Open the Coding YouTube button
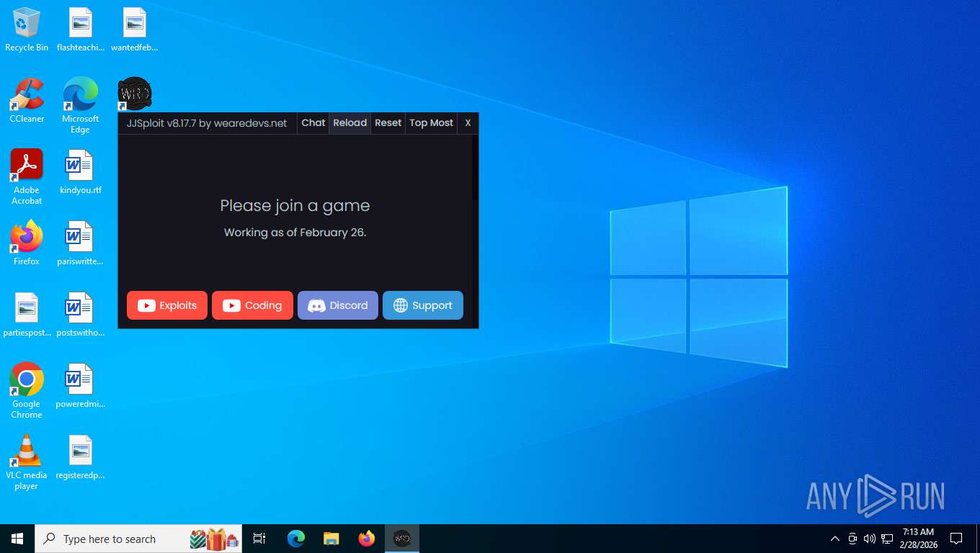 252,305
